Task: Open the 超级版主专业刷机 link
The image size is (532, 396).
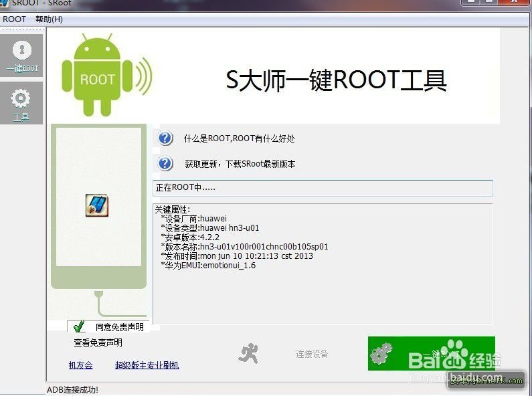Action: (x=147, y=365)
